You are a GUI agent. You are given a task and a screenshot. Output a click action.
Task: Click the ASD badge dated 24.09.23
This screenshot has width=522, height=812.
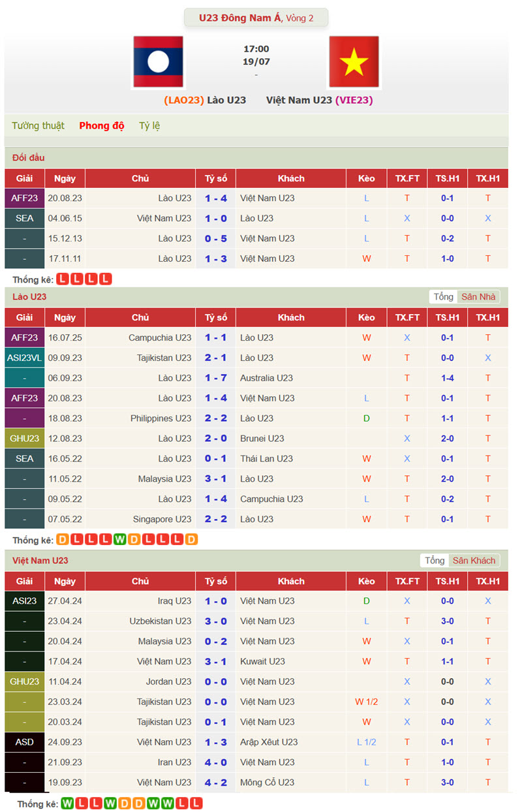[x=25, y=742]
